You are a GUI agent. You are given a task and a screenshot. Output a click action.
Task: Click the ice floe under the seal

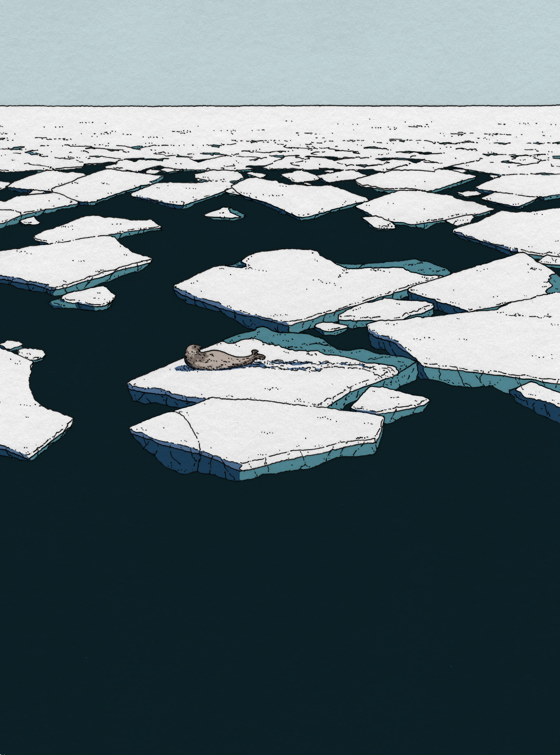click(258, 383)
